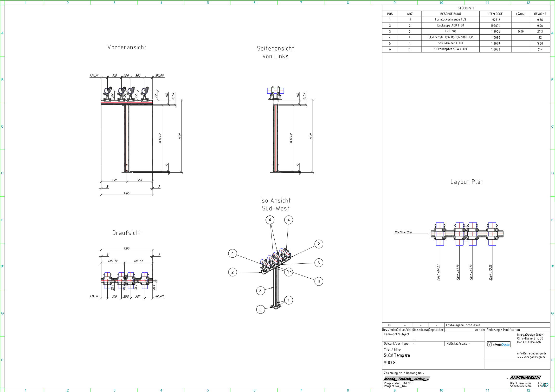Viewport: 555px width, 392px height.
Task: Select the STÜCKLISTE table header
Action: [x=466, y=8]
